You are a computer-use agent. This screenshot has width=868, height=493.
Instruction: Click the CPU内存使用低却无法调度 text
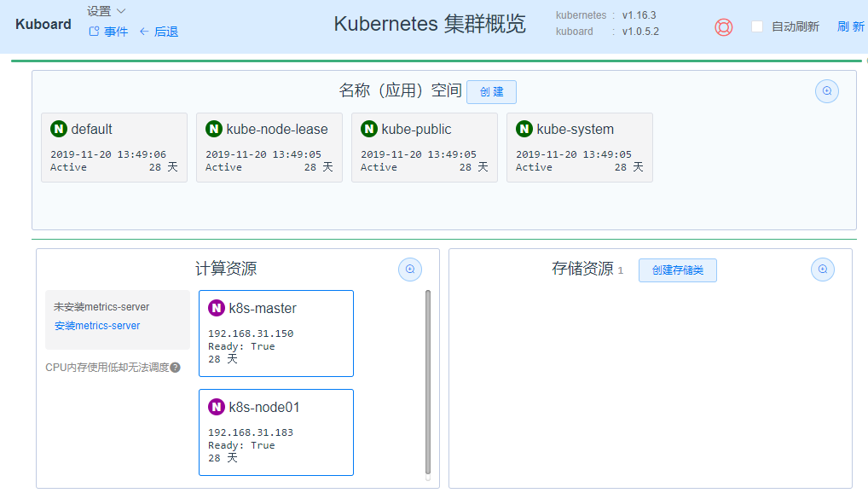tap(107, 368)
